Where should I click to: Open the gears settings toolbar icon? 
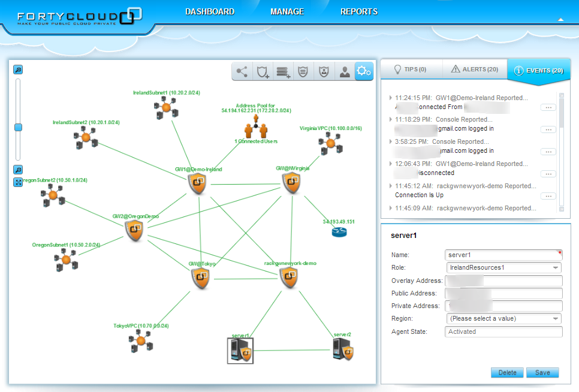pyautogui.click(x=364, y=71)
